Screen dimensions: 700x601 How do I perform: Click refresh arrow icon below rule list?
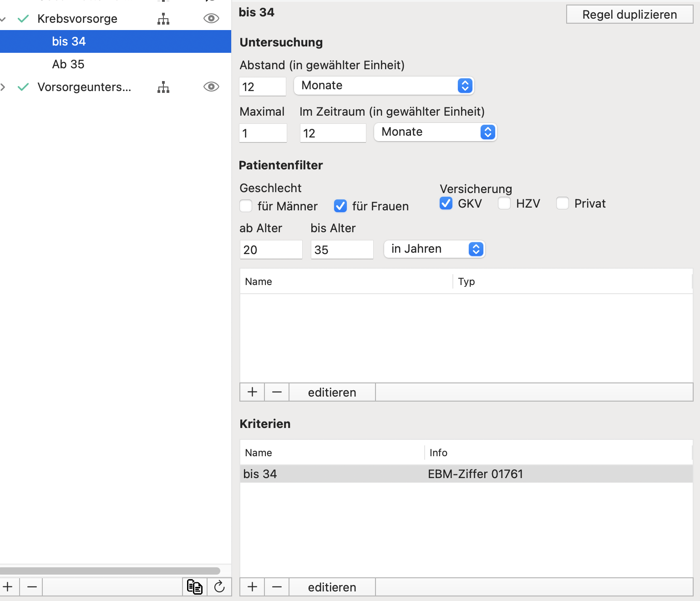pos(219,587)
